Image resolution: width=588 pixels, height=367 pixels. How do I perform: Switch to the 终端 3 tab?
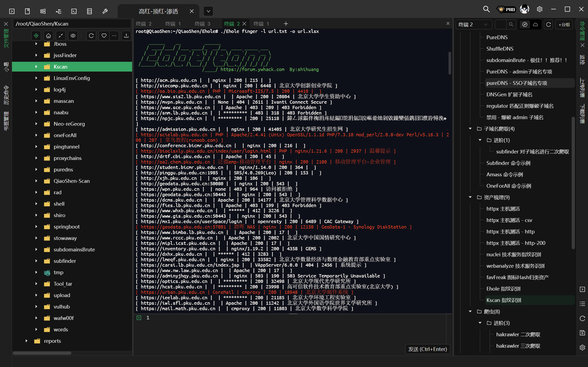click(x=203, y=24)
